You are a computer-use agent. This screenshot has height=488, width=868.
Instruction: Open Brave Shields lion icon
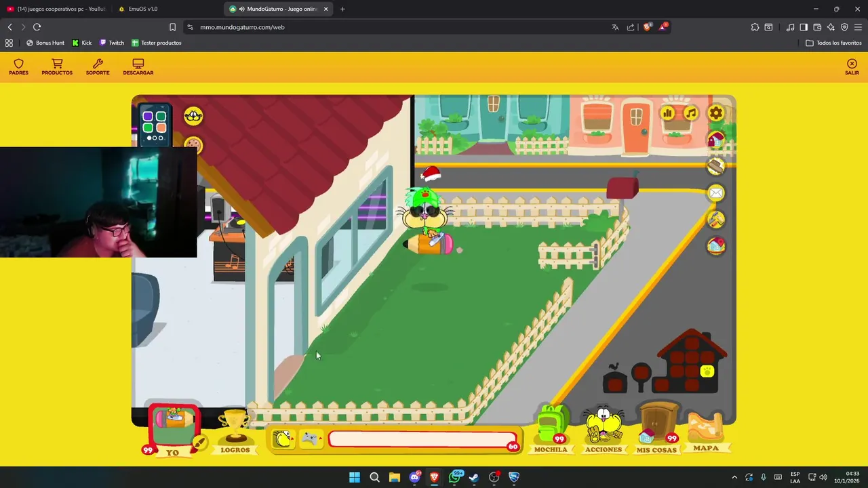coord(647,27)
